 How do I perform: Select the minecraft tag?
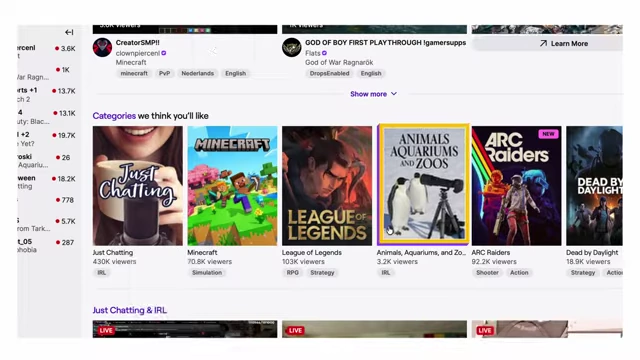coord(134,73)
